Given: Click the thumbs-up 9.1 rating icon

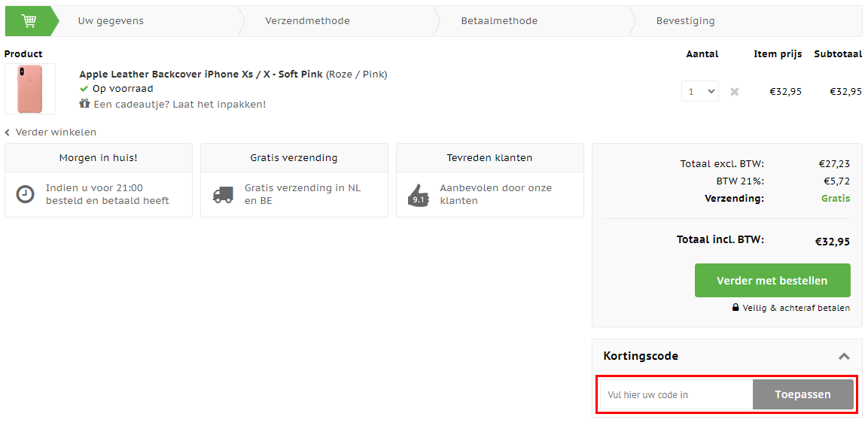Looking at the screenshot, I should [419, 196].
